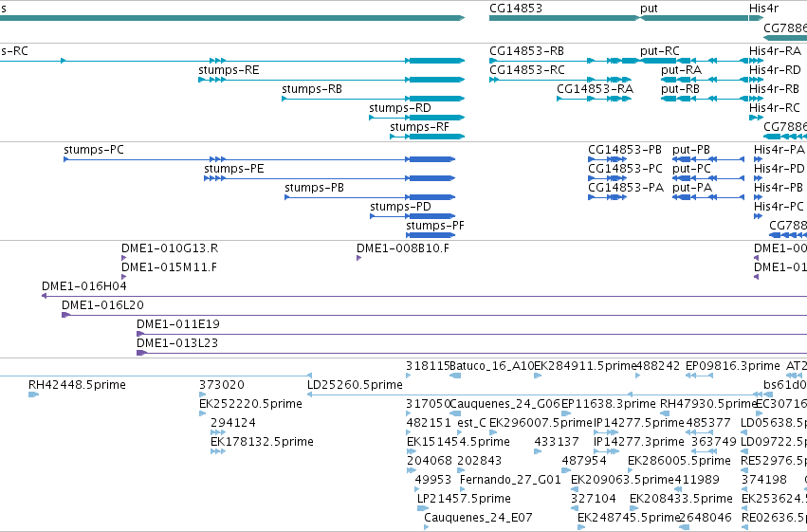Select the Cauquenes_24_E07 EST
Screen dimensions: 807x532
click(426, 527)
